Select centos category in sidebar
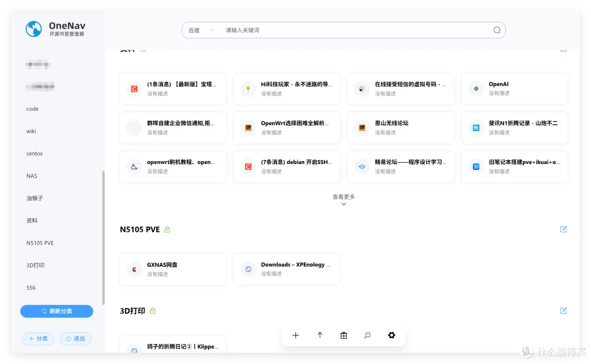The height and width of the screenshot is (364, 591). (34, 154)
